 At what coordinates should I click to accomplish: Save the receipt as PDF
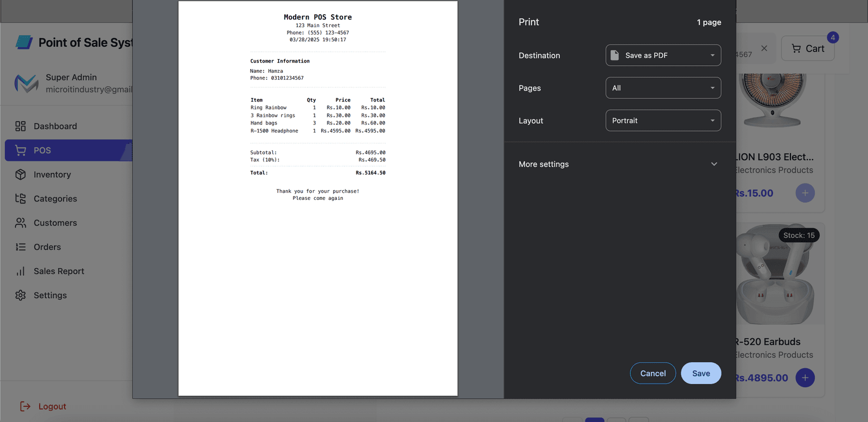point(701,373)
